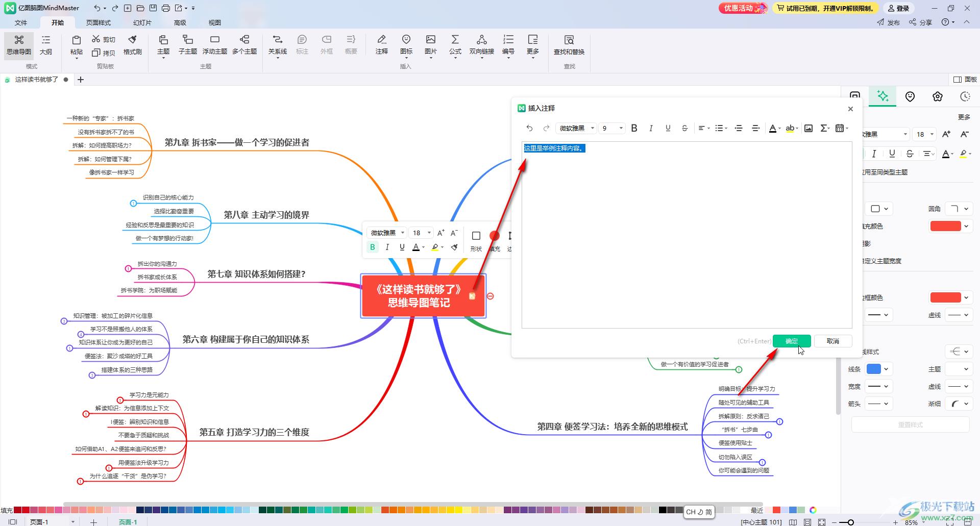Open the font family dropdown in the annotation dialog
This screenshot has height=526, width=980.
(576, 128)
